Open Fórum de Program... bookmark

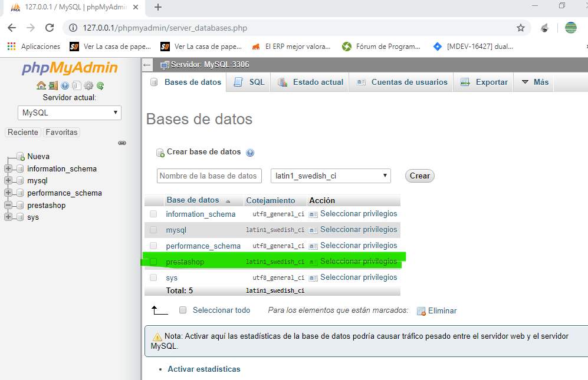pos(382,47)
